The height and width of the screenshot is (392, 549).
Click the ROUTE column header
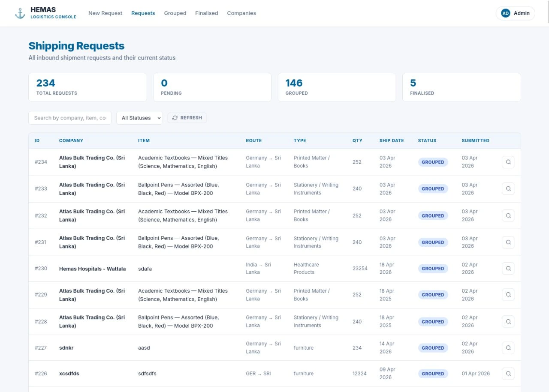(x=253, y=141)
